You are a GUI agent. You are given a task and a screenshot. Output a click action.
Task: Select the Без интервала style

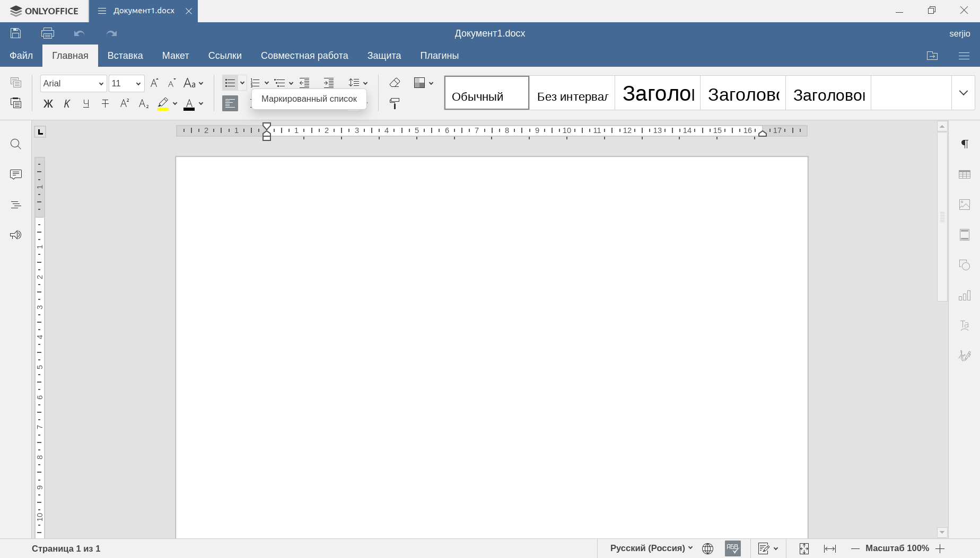point(572,93)
